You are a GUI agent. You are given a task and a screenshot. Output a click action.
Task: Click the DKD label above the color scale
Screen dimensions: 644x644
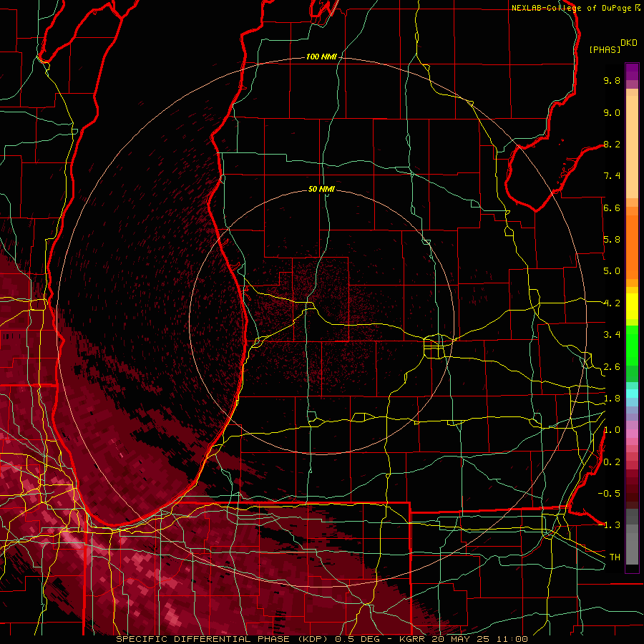[x=629, y=43]
